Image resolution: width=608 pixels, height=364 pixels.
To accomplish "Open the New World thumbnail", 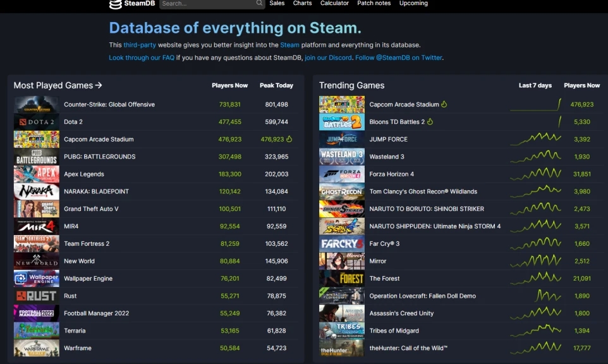I will click(x=37, y=261).
